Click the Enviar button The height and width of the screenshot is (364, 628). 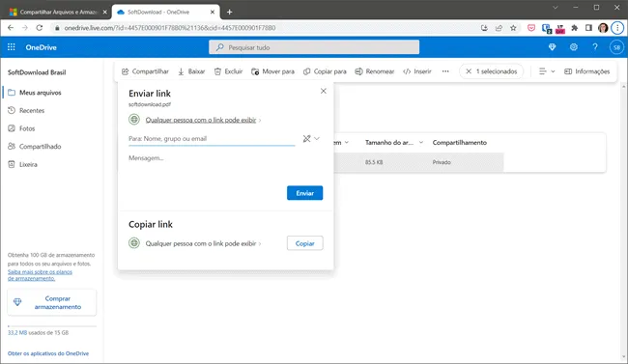click(304, 193)
